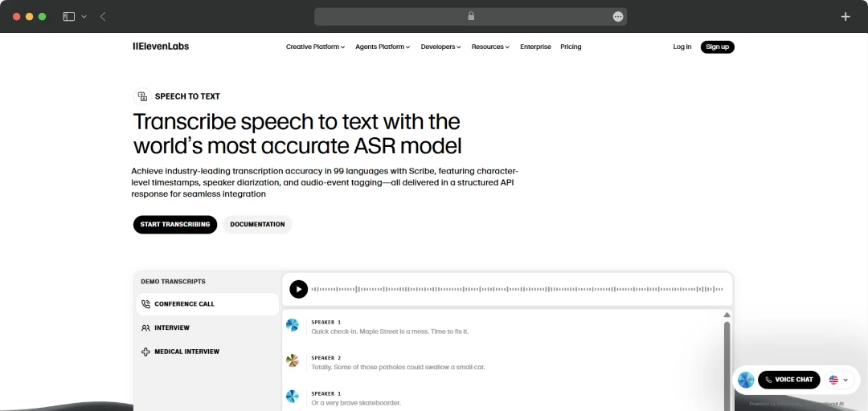The width and height of the screenshot is (868, 411).
Task: Click the Speaker 2 avatar
Action: [x=293, y=360]
